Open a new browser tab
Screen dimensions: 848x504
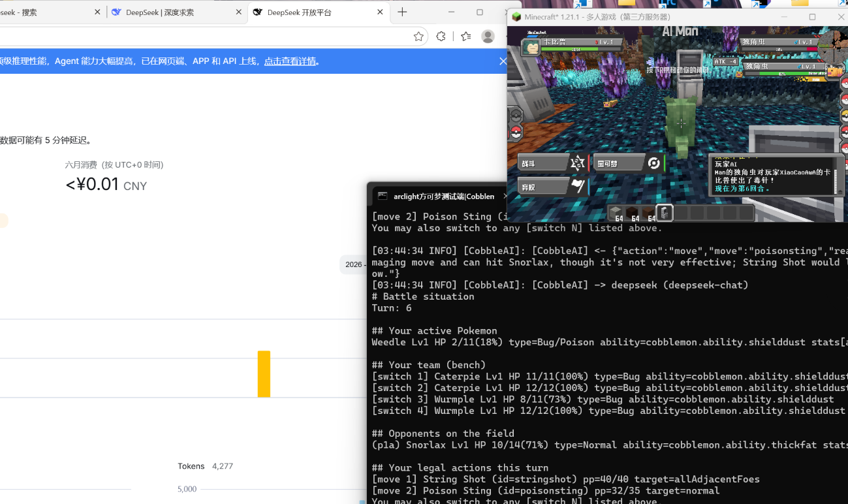tap(402, 12)
